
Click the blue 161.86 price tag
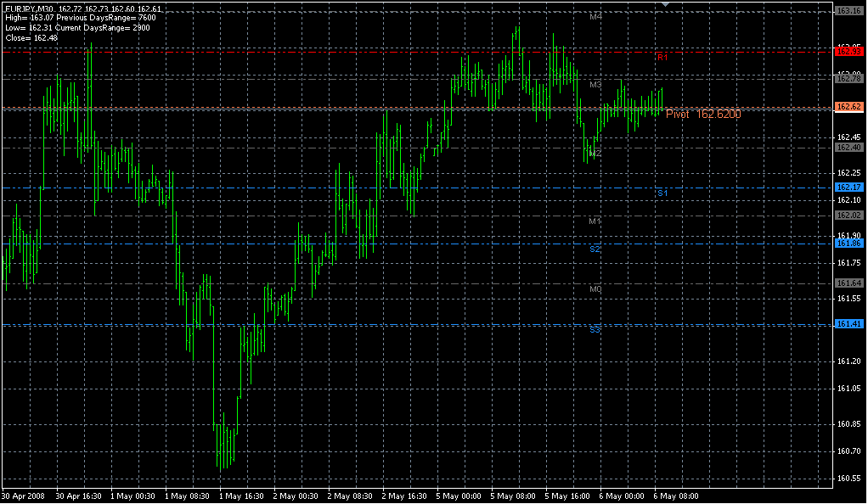tap(848, 243)
